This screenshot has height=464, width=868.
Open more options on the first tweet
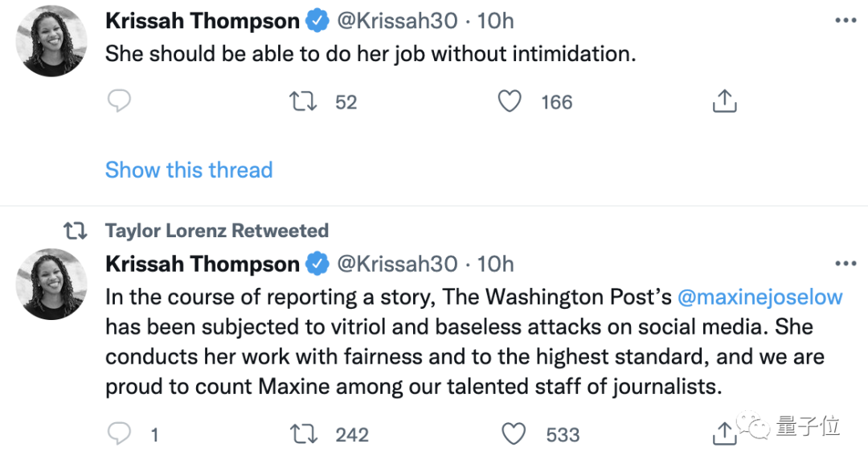845,21
